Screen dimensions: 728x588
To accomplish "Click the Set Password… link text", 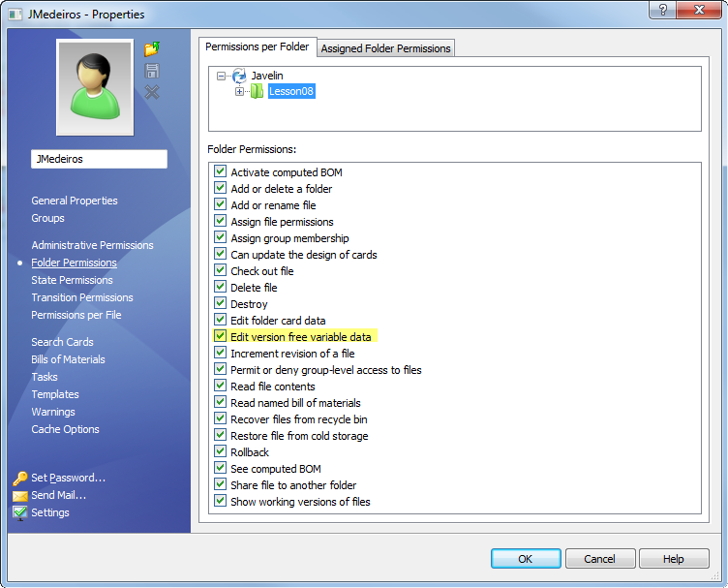I will pyautogui.click(x=68, y=478).
